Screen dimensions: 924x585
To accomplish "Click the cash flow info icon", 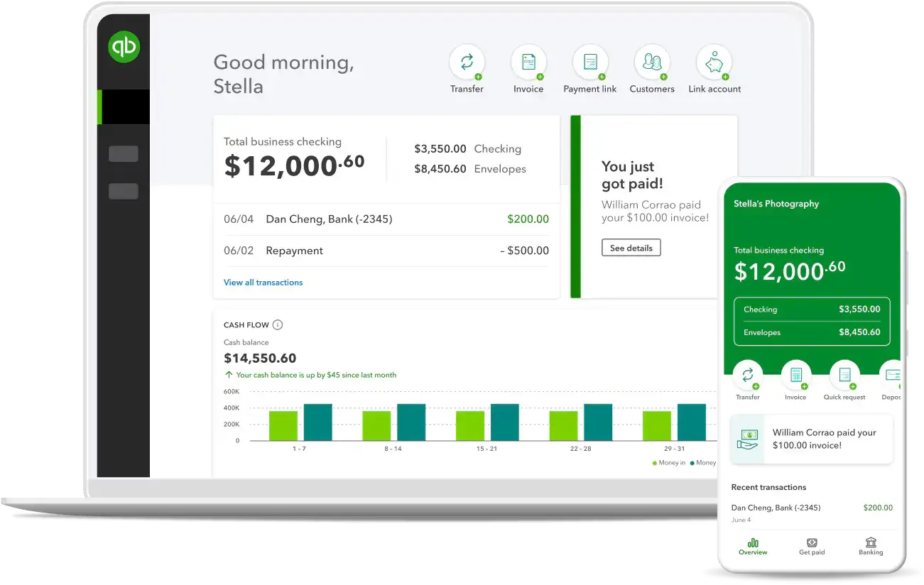I will 278,324.
